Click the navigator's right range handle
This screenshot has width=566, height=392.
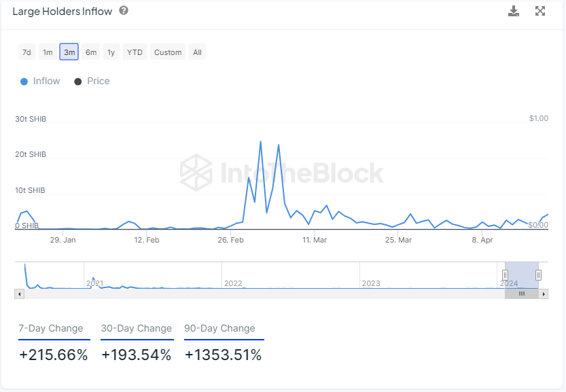pyautogui.click(x=538, y=274)
